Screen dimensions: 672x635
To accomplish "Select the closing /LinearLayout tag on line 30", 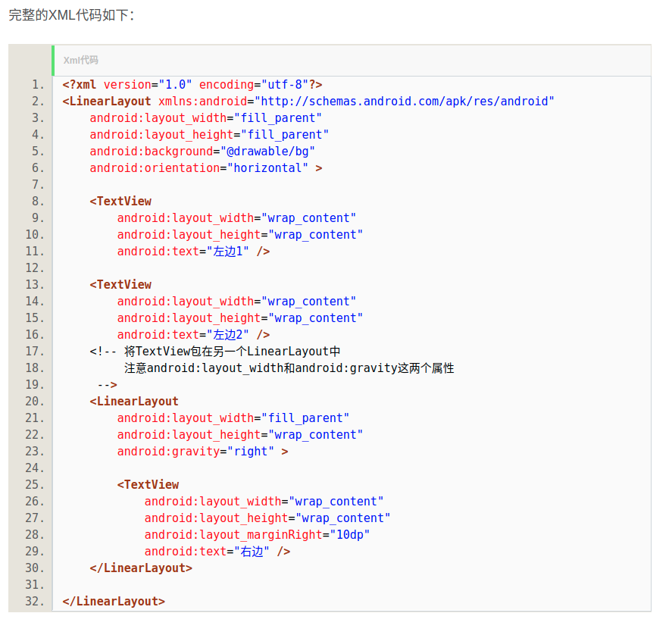I will 139,568.
